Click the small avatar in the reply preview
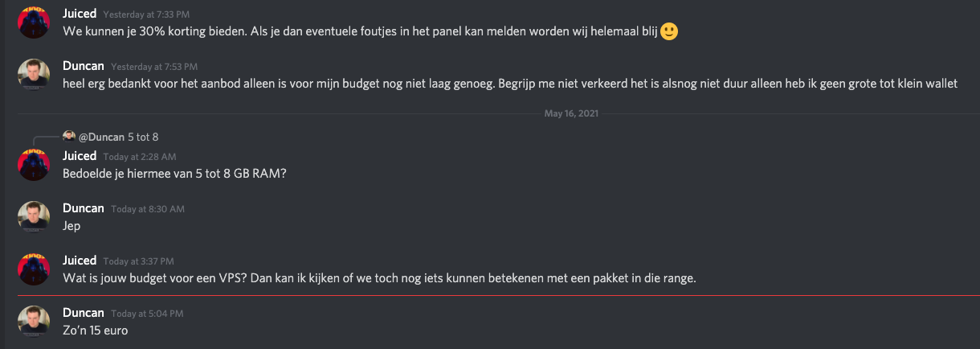The height and width of the screenshot is (349, 980). coord(69,137)
